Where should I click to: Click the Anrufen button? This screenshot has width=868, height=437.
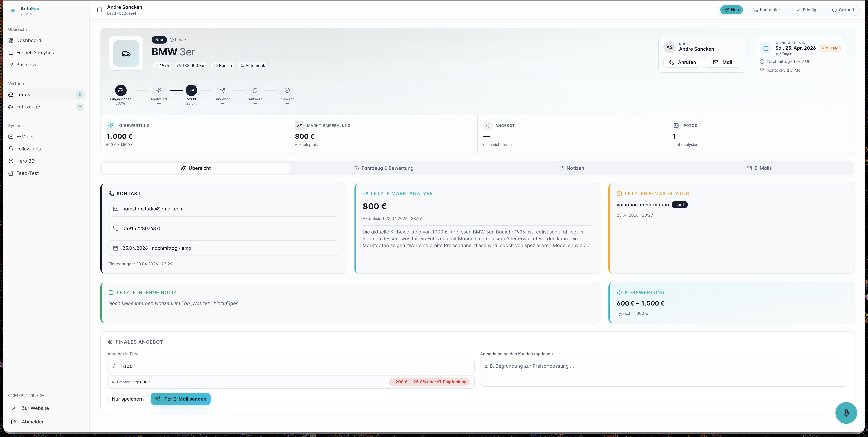(x=682, y=62)
